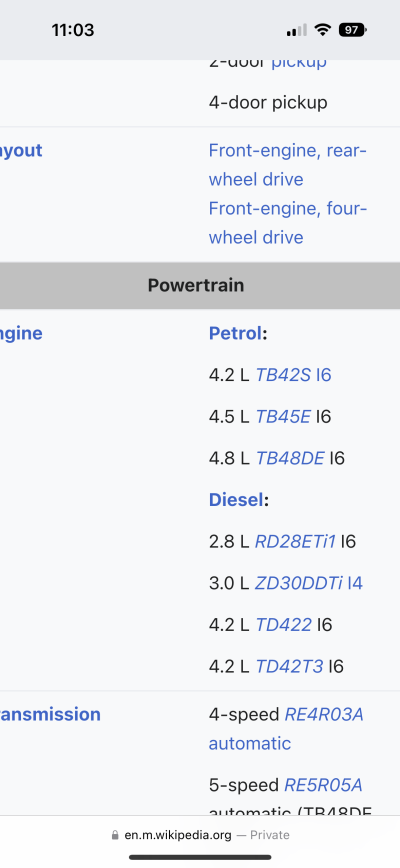
Task: Open the RE4R03A transmission link
Action: [x=324, y=715]
